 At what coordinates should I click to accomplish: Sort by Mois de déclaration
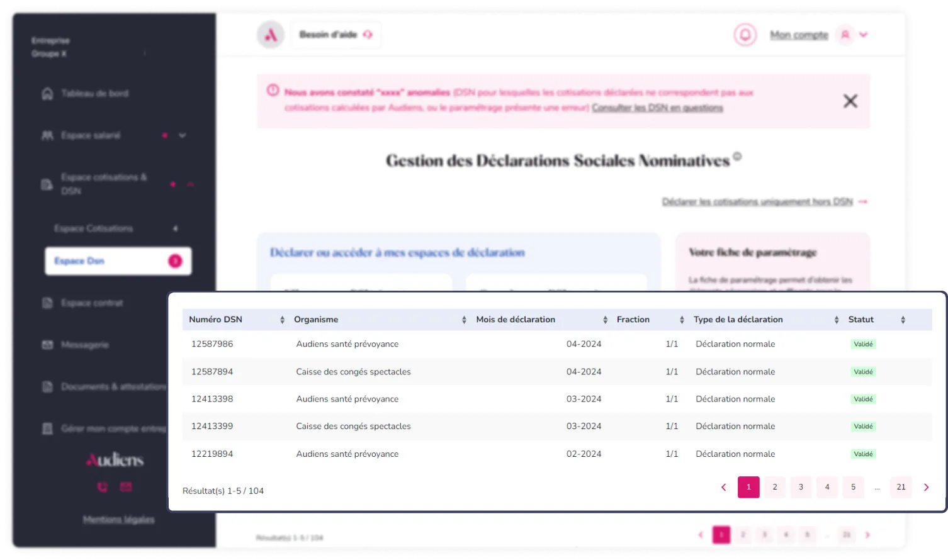tap(605, 320)
